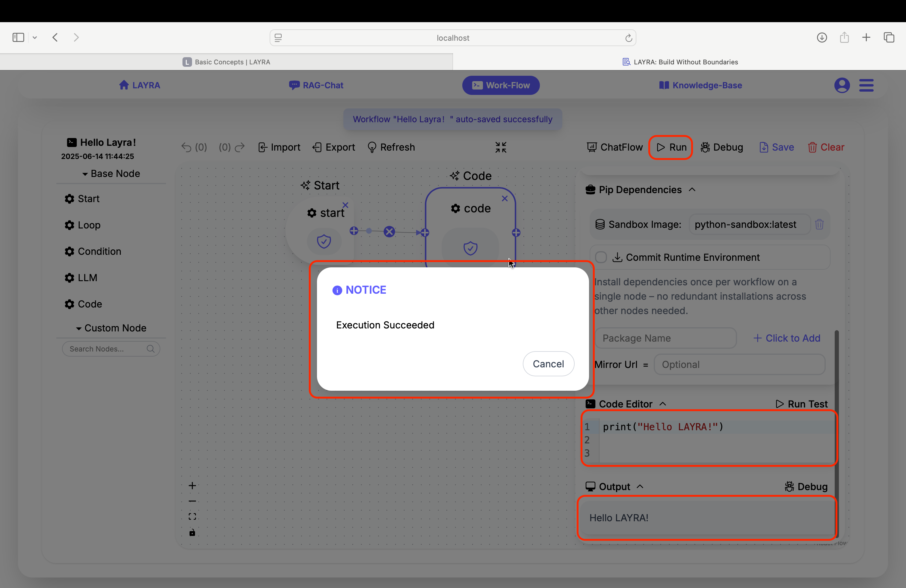
Task: Click the top toolbar Debug button
Action: tap(721, 147)
